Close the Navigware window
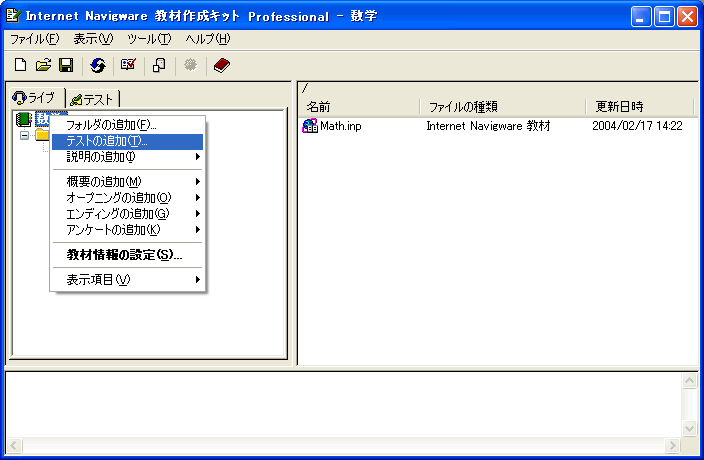Viewport: 704px width, 460px height. tap(687, 17)
